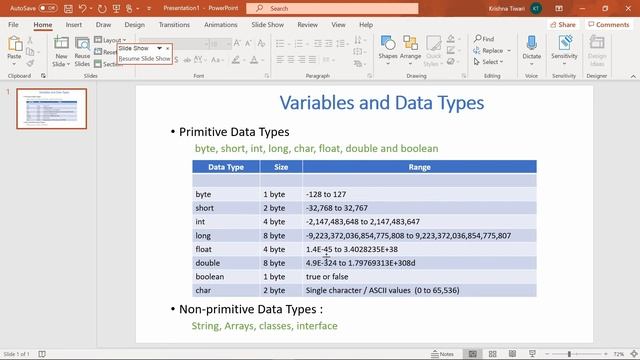Click the Share button
Screen dimensions: 640x360
coord(563,24)
